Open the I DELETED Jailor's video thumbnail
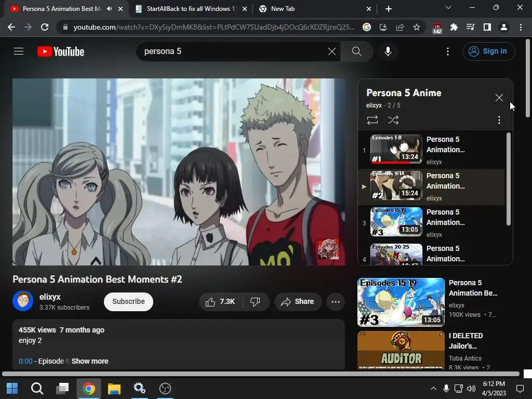 401,350
